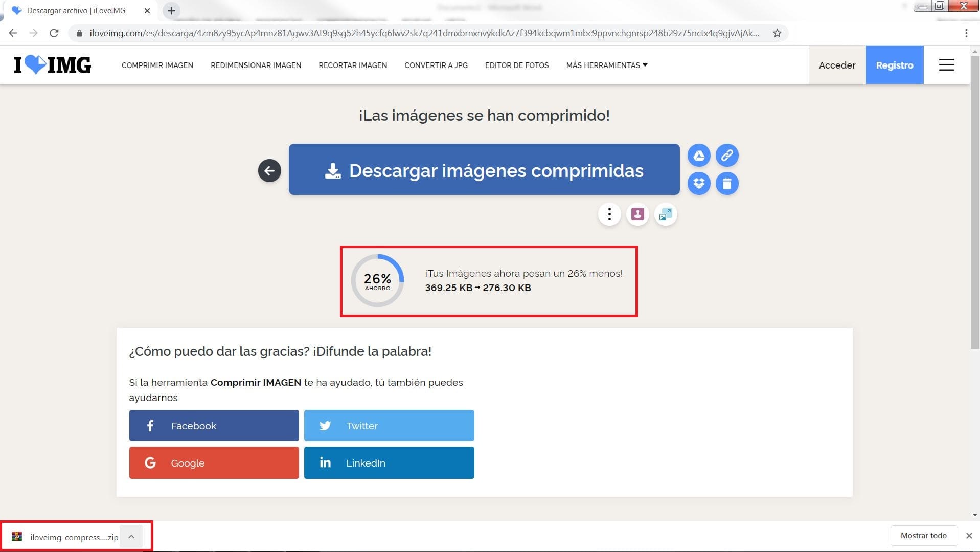Open a new browser tab

171,10
